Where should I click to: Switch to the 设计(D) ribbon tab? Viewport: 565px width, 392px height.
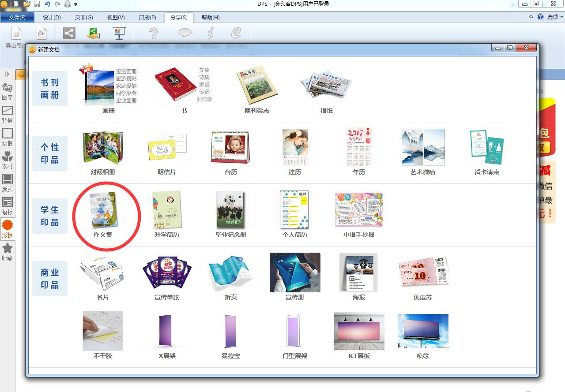pos(52,18)
